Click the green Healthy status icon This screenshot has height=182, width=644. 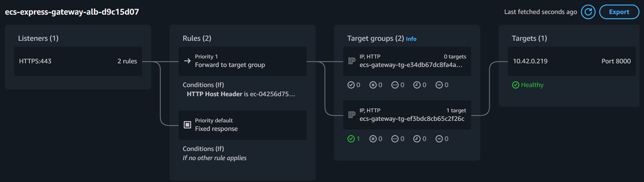tap(515, 85)
